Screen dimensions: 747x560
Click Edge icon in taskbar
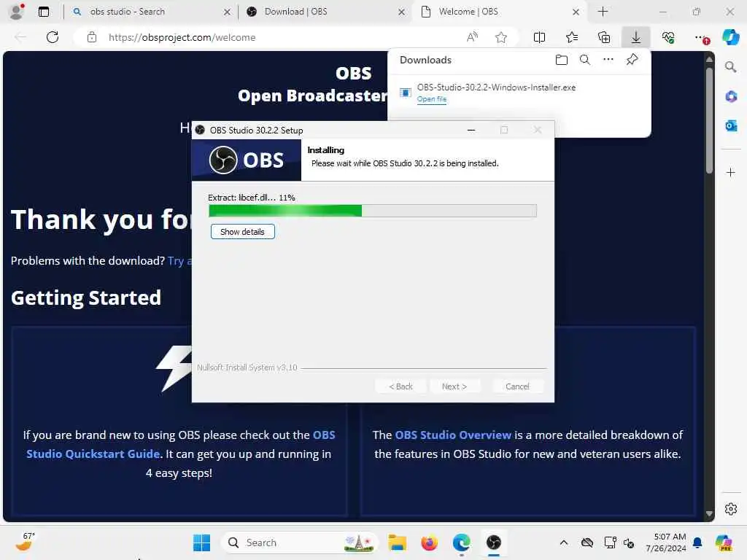point(461,542)
